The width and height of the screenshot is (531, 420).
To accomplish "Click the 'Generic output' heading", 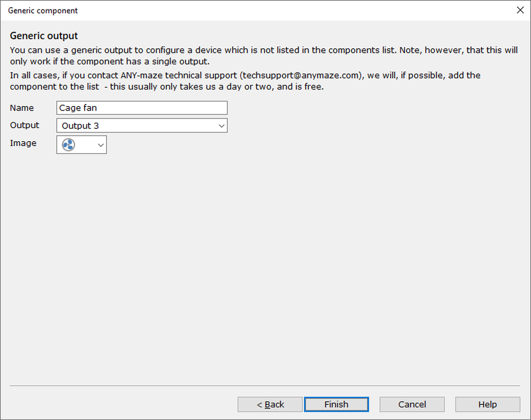I will 44,35.
